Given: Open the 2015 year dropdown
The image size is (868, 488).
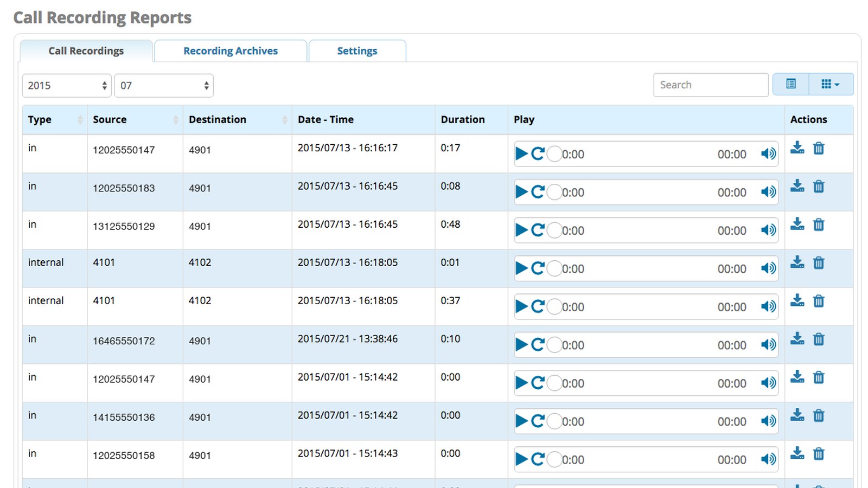Looking at the screenshot, I should click(67, 86).
